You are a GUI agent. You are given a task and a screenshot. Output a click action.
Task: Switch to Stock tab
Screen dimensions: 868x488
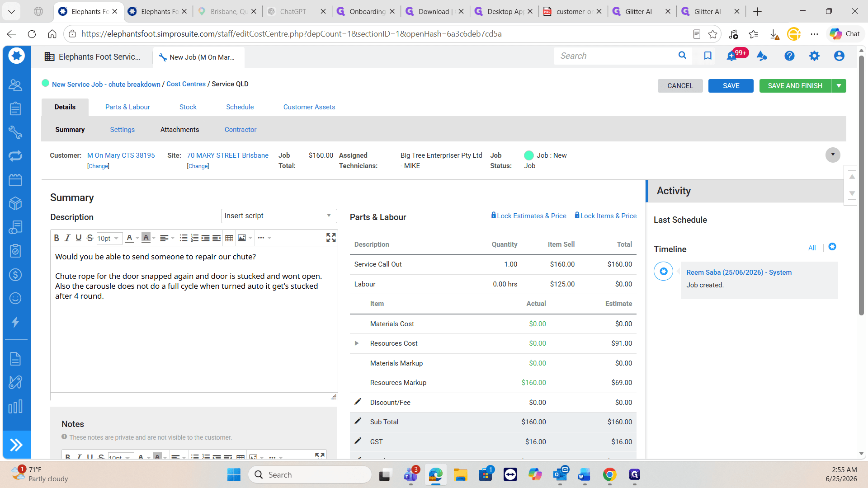tap(188, 107)
